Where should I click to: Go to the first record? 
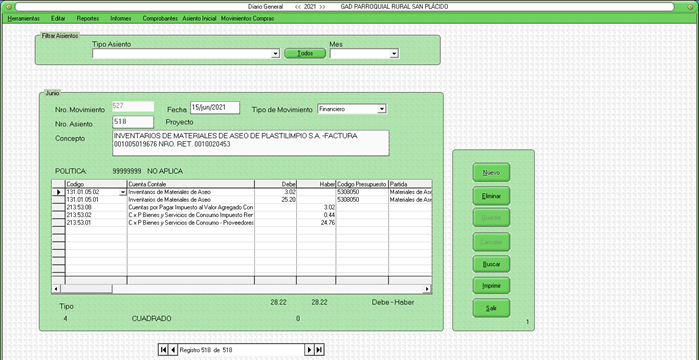tap(163, 350)
